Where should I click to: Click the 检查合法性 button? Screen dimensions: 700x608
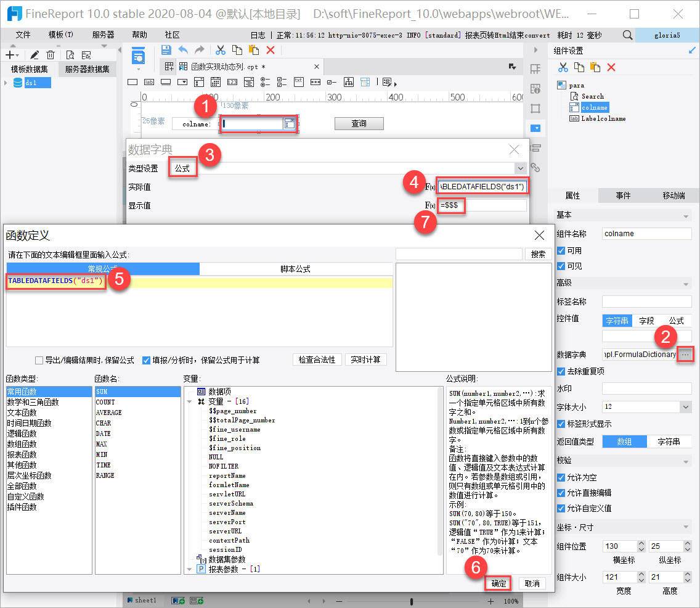pyautogui.click(x=317, y=360)
